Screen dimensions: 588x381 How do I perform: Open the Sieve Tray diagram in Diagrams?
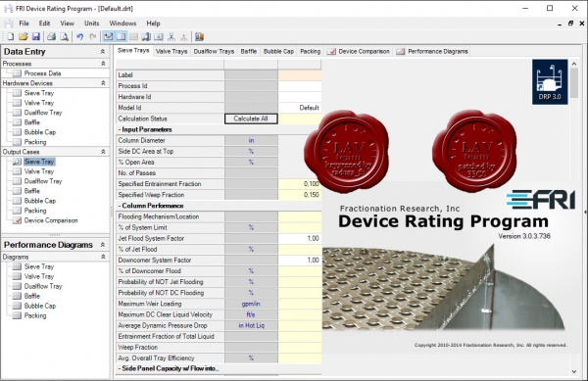(x=39, y=266)
